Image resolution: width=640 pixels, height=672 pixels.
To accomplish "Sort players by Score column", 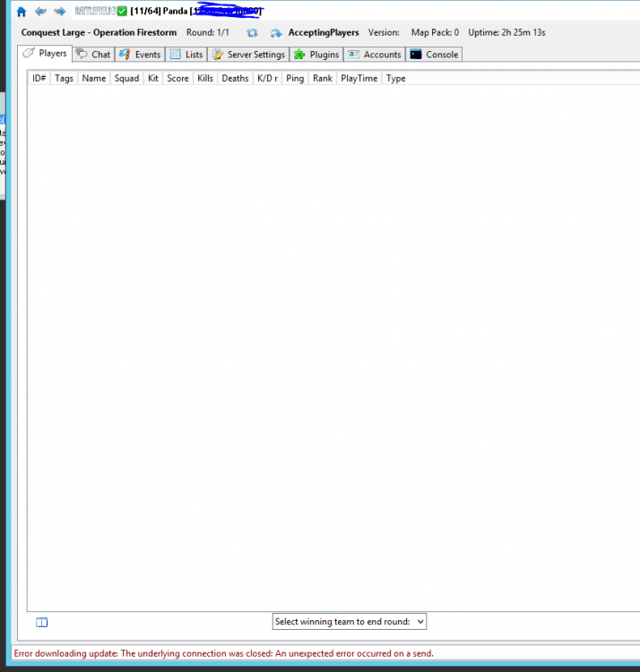I will [177, 79].
